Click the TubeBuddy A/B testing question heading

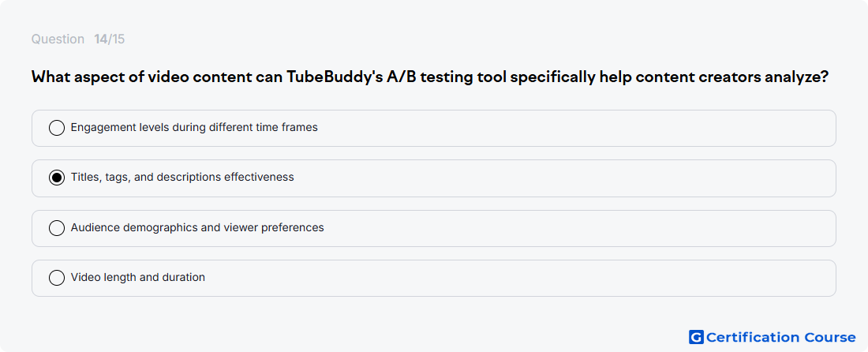(x=429, y=77)
